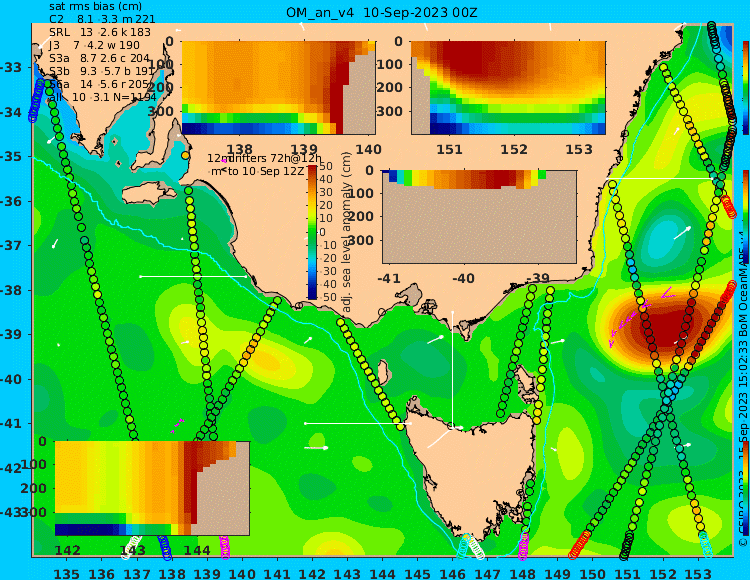Screen dimensions: 750x580
Task: Click the -36 tick on the main latitude axis
Action: pyautogui.click(x=11, y=201)
